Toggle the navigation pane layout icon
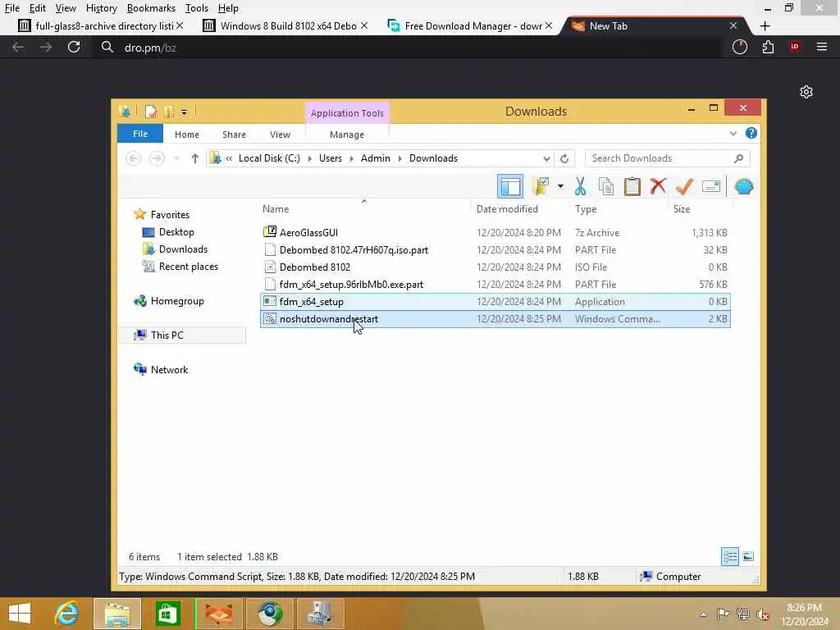 point(510,186)
